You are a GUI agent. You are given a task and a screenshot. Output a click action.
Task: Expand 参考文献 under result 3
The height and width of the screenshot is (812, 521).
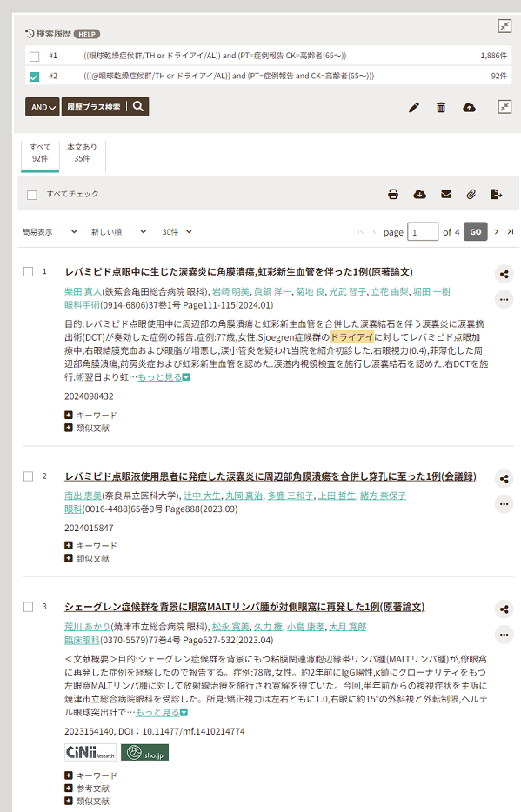(87, 789)
